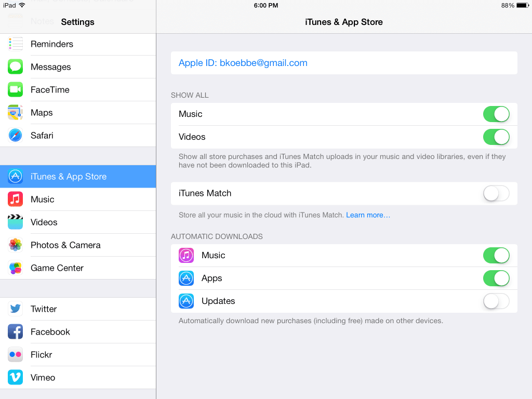Click the Vimeo icon in sidebar
The width and height of the screenshot is (532, 399).
click(15, 377)
